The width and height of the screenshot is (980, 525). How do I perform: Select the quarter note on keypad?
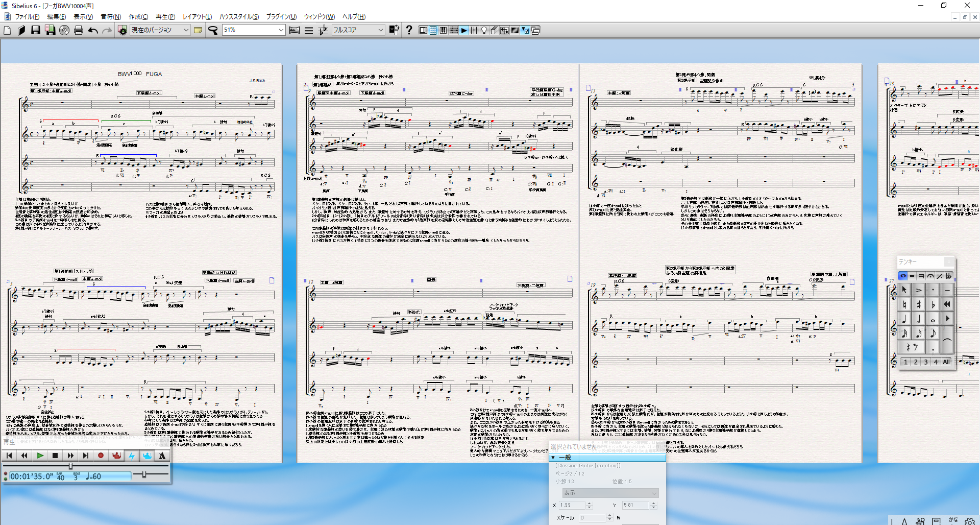tap(904, 319)
